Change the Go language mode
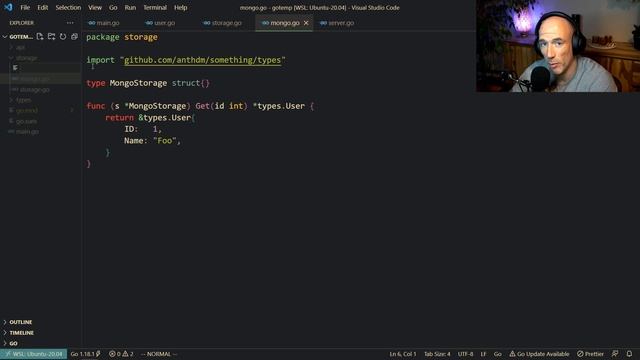The image size is (640, 360). pos(498,354)
